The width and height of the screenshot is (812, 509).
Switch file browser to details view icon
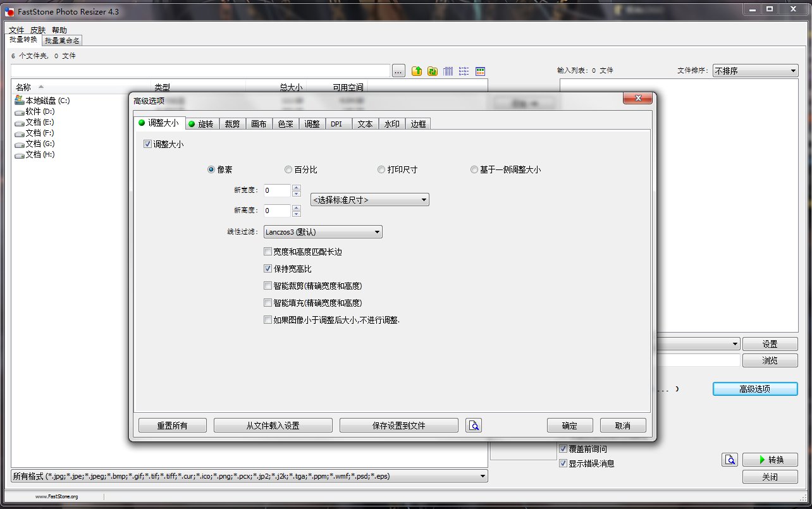tap(448, 71)
